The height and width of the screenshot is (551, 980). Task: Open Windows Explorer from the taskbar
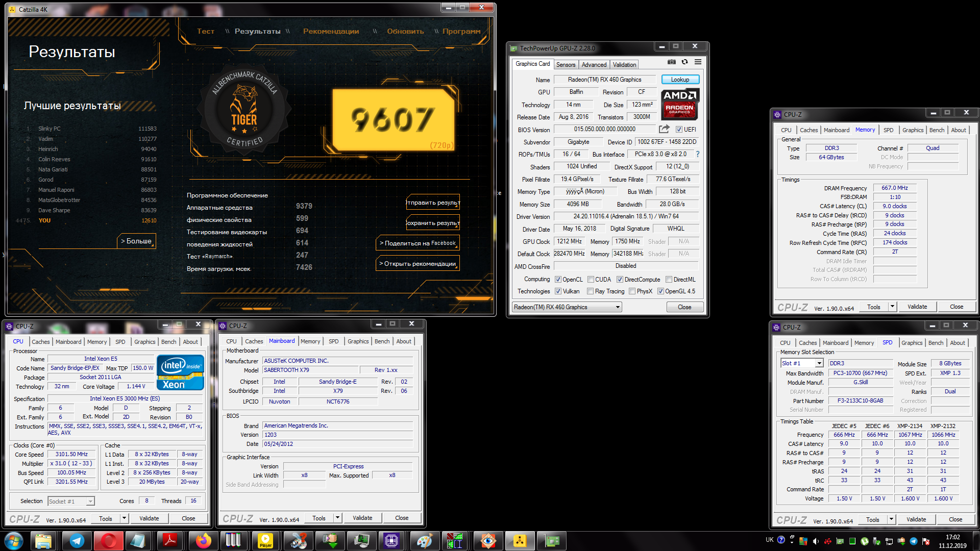44,541
